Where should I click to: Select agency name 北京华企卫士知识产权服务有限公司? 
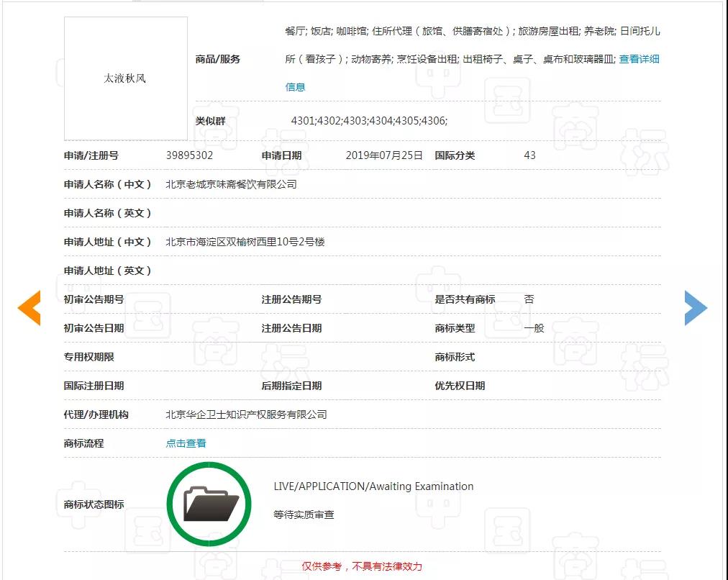coord(246,414)
